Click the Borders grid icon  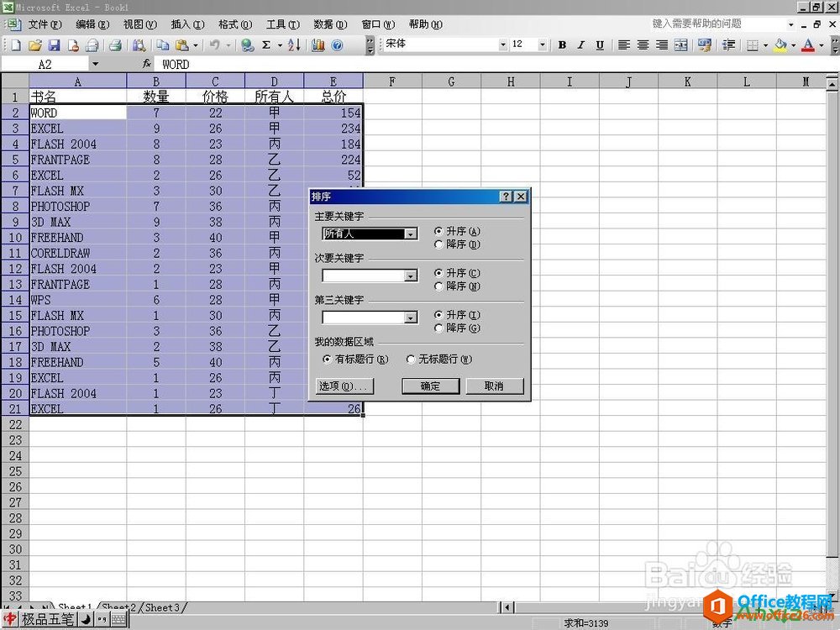(x=753, y=45)
